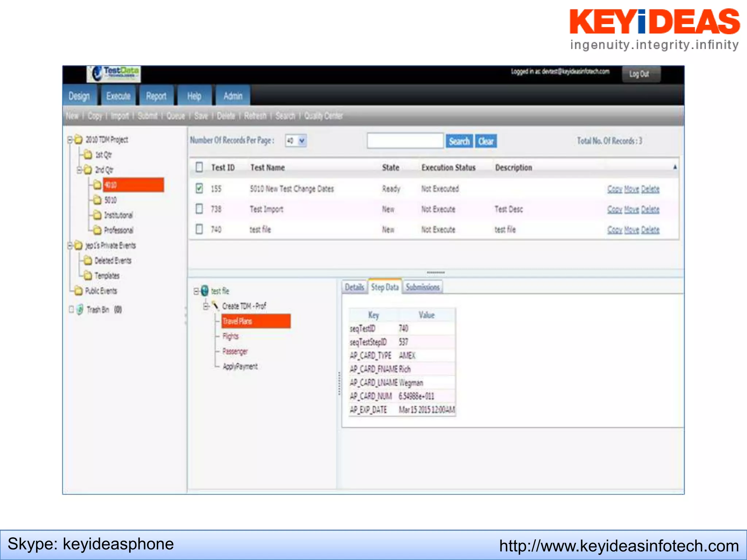Click New in the toolbar
This screenshot has width=747, height=560.
(72, 116)
